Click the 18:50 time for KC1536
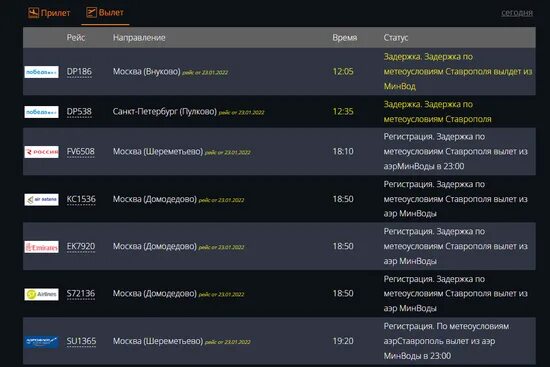Viewport: 550px width, 367px height. click(343, 199)
